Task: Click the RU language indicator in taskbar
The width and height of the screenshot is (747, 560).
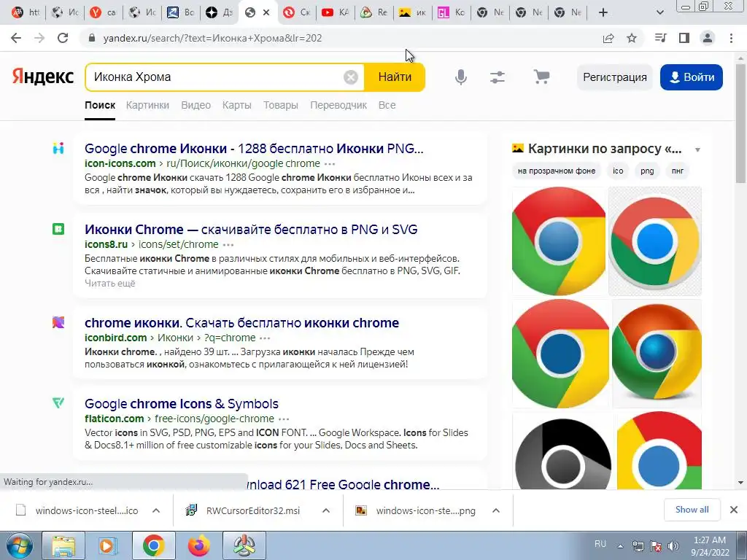Action: [600, 544]
